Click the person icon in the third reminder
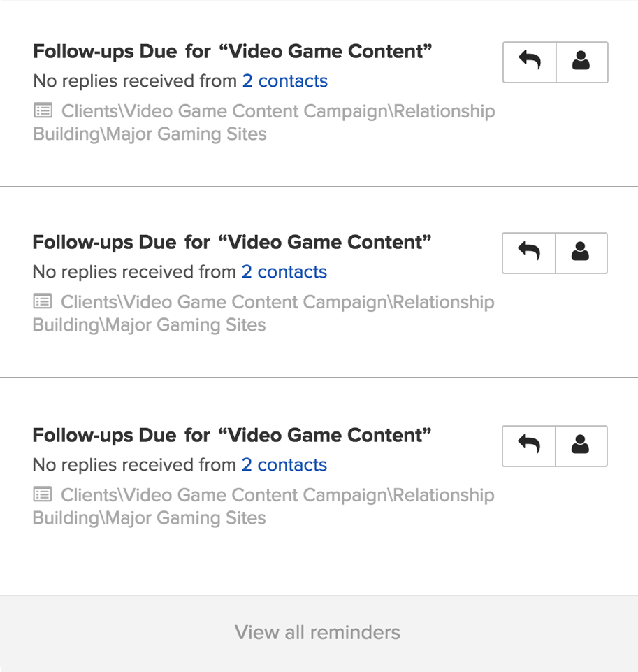638x672 pixels. click(x=581, y=445)
